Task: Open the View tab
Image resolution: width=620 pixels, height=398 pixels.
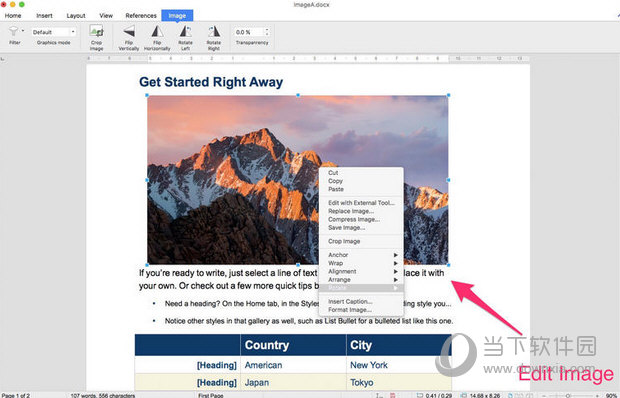Action: (106, 15)
